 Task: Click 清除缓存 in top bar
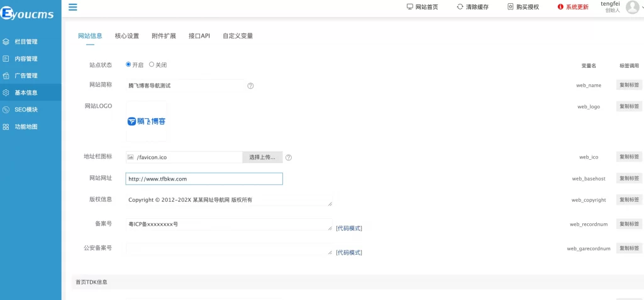(477, 6)
